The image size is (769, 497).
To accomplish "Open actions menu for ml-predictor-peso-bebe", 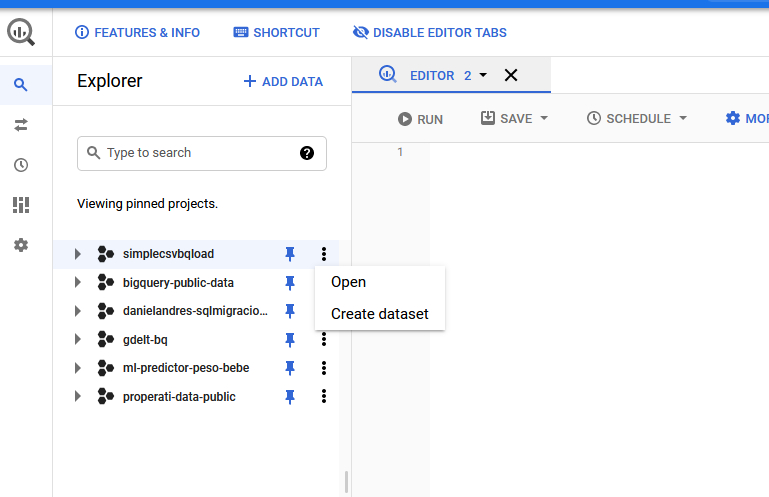I will click(x=324, y=368).
